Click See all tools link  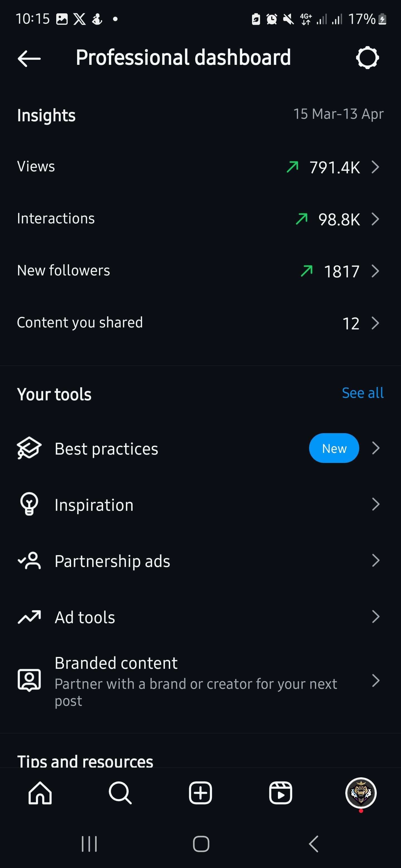click(x=363, y=393)
